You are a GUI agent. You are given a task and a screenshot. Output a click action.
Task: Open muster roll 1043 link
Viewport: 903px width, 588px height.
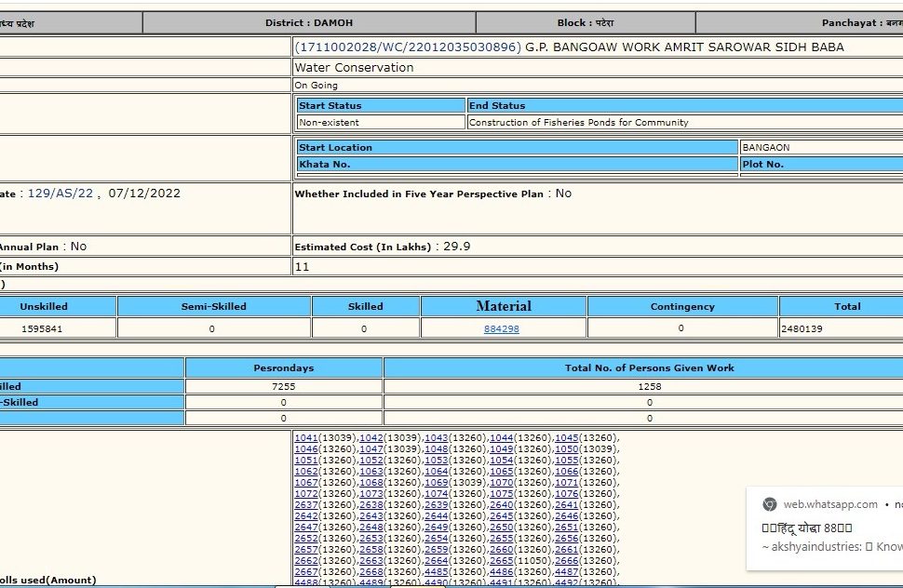pyautogui.click(x=436, y=438)
